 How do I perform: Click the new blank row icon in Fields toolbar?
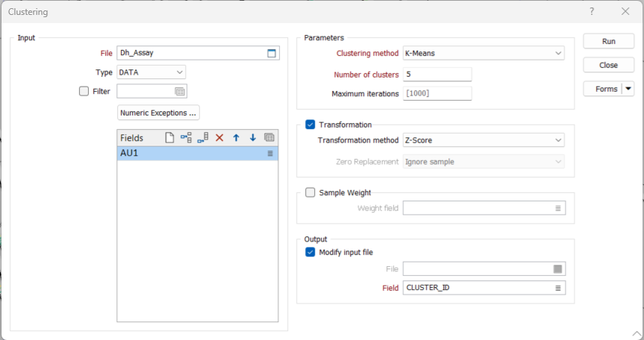[x=169, y=138]
